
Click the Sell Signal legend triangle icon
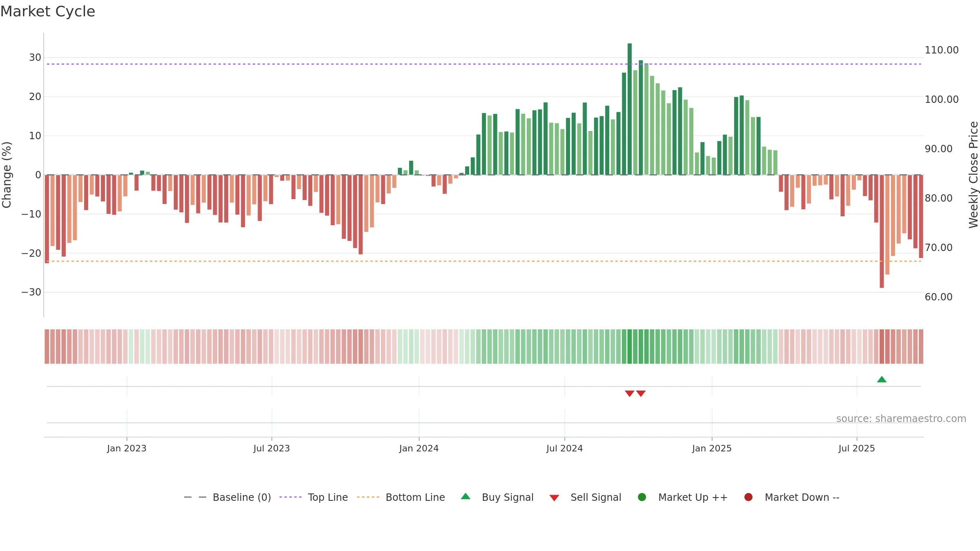coord(554,498)
